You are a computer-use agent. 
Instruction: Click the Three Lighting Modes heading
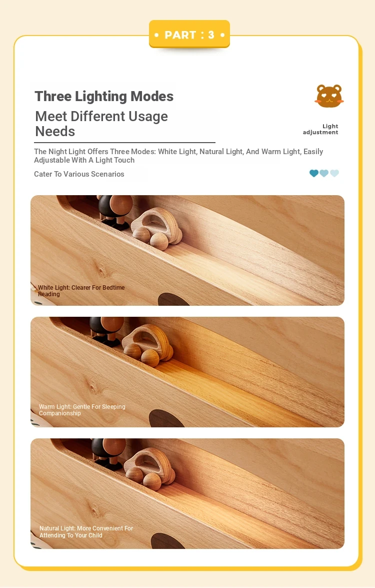(104, 97)
